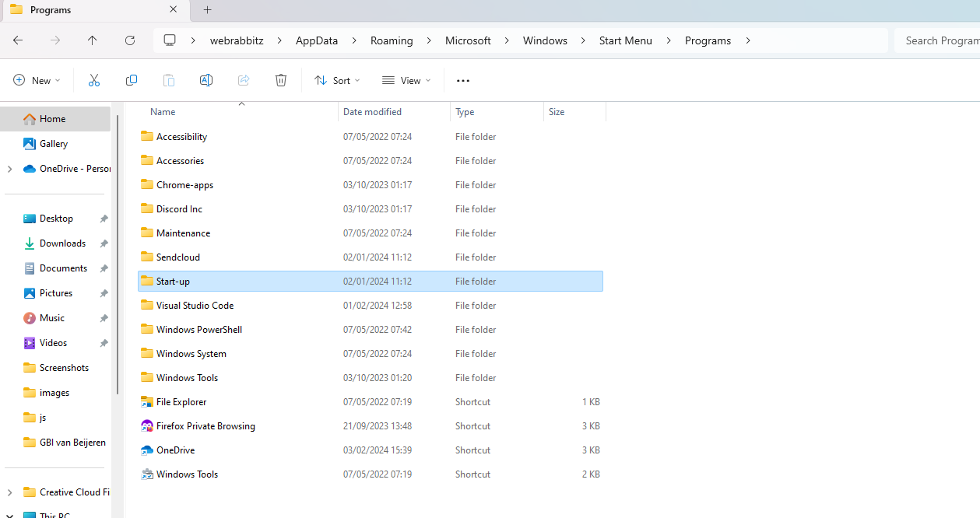Share the folder using the Share icon

pyautogui.click(x=243, y=80)
